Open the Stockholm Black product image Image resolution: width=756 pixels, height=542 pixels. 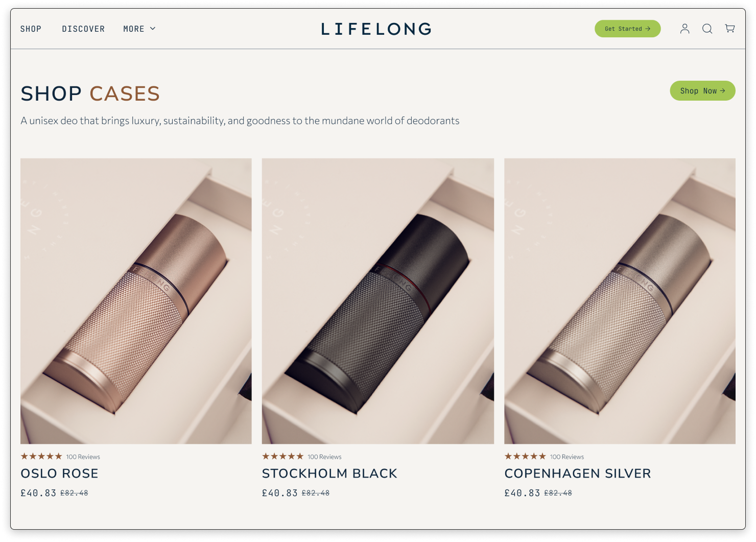coord(378,301)
